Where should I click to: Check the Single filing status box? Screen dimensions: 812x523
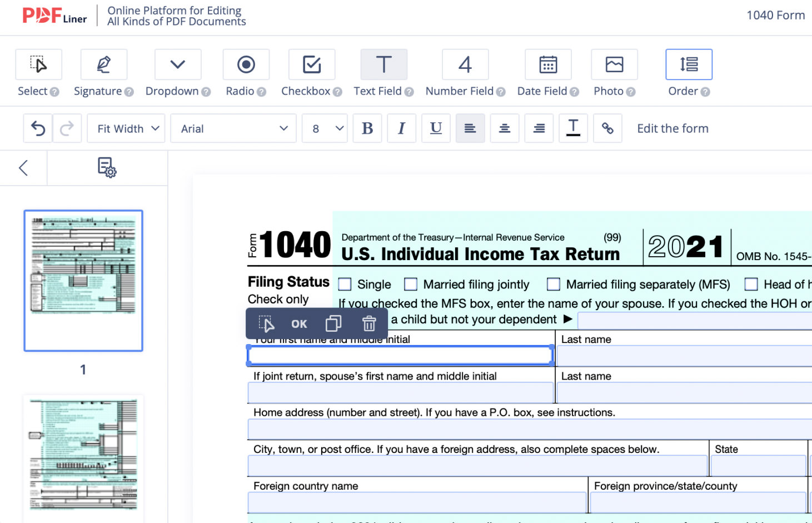point(345,285)
